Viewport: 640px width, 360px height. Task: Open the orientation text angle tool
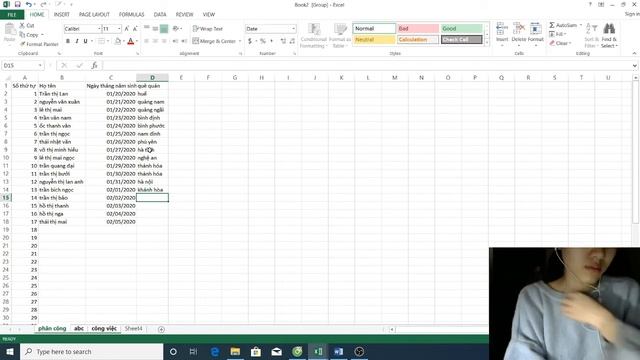coord(176,29)
